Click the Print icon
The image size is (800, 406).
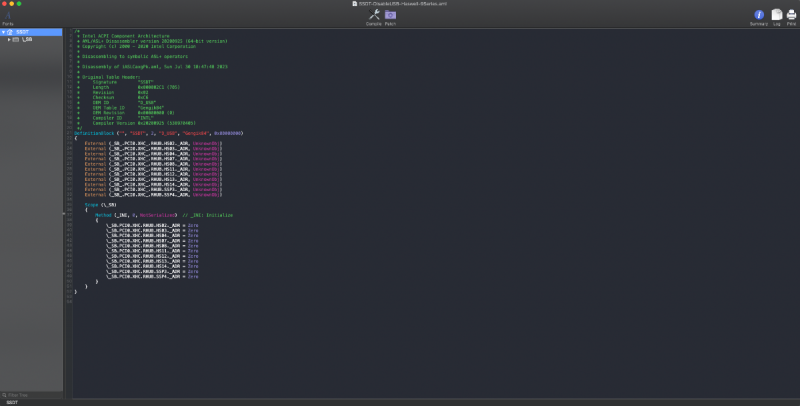point(791,16)
